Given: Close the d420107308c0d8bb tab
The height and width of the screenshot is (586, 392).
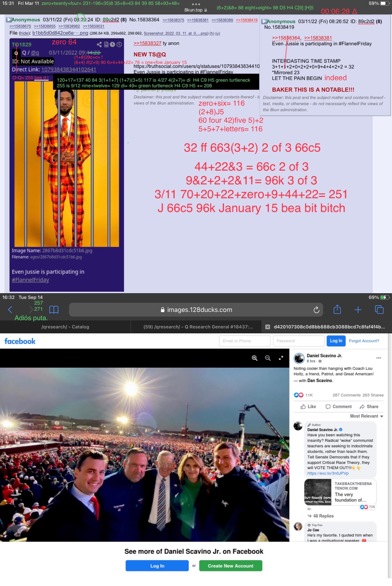Looking at the screenshot, I should click(x=267, y=327).
